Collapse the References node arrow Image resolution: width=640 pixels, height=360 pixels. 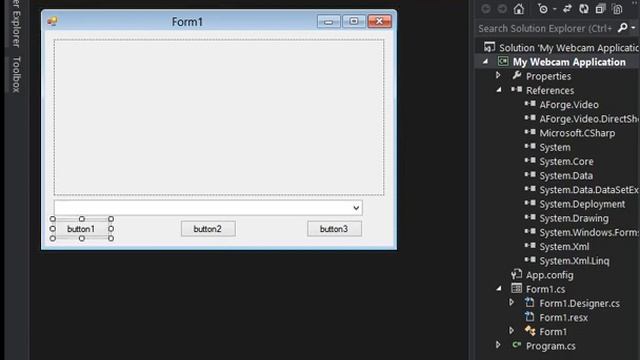(499, 90)
